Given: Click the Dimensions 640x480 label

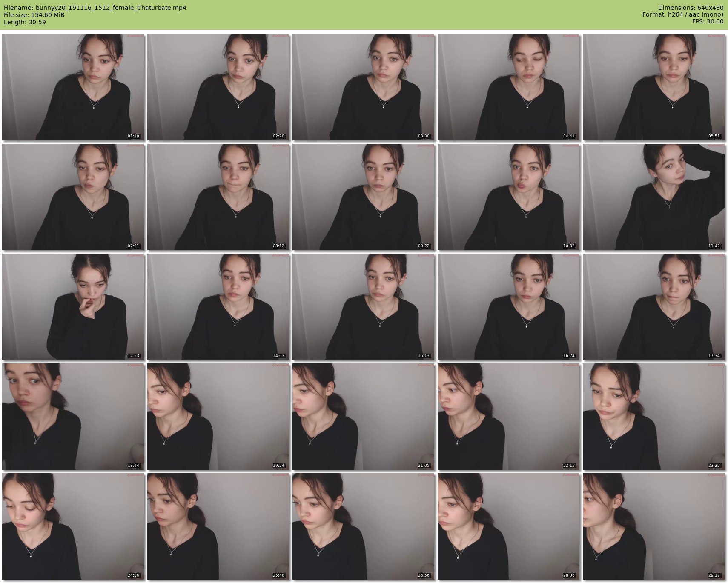Looking at the screenshot, I should 691,8.
